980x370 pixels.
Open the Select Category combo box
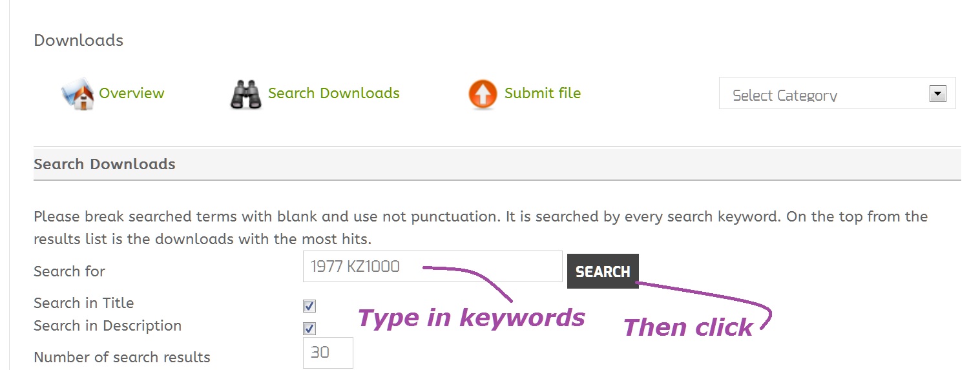pos(837,94)
